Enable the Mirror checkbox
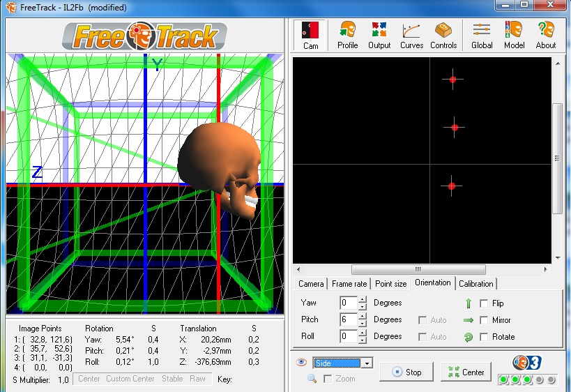This screenshot has height=392, width=571. tap(484, 320)
